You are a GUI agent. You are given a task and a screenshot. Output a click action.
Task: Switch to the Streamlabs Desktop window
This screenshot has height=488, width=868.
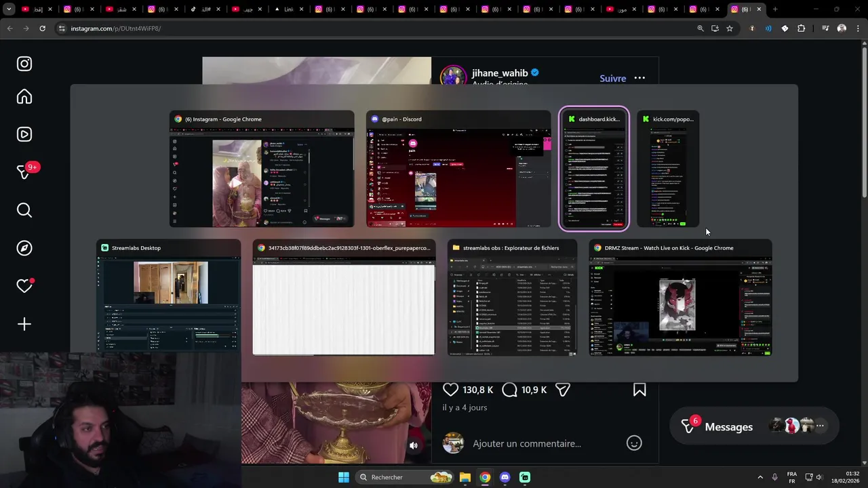(x=168, y=297)
